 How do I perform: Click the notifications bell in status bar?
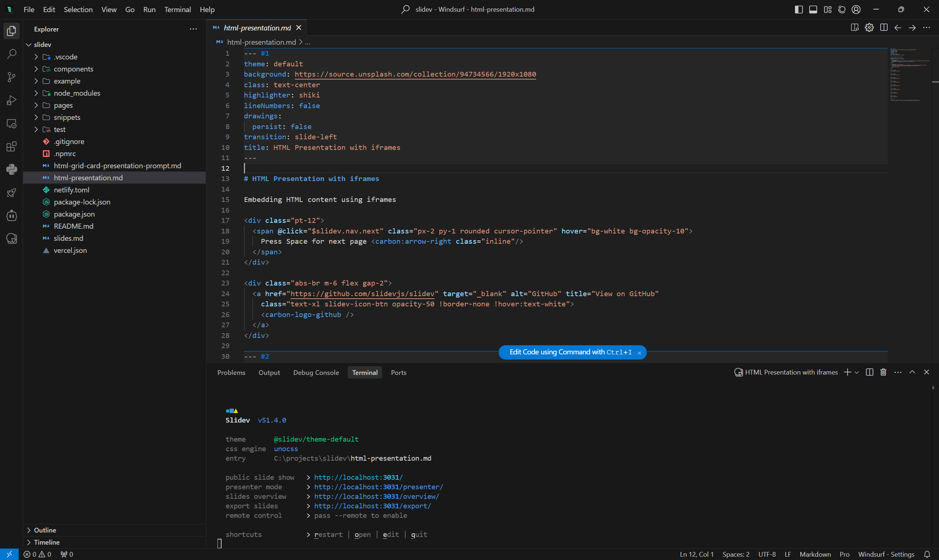coord(927,554)
